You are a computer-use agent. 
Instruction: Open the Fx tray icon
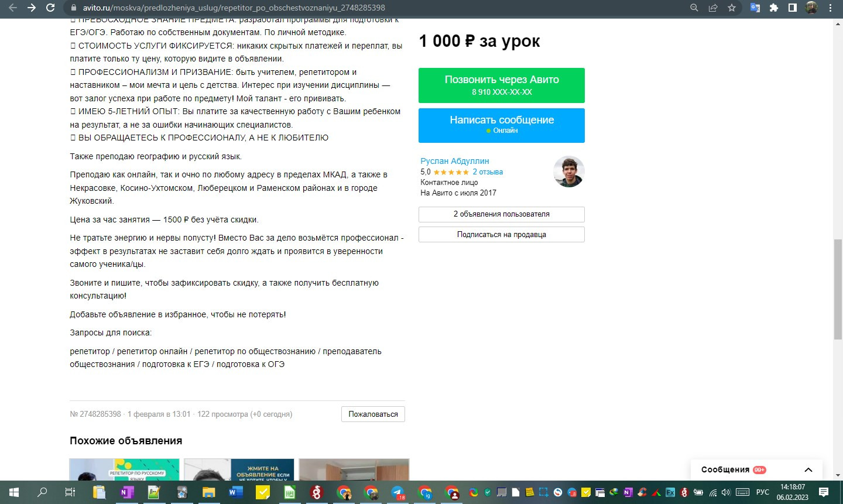[670, 492]
